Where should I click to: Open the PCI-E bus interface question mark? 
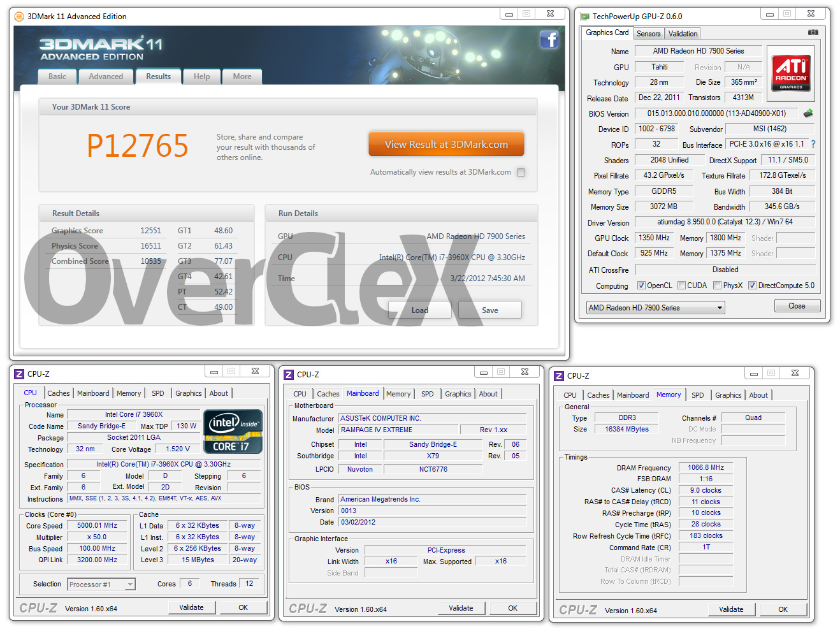click(x=813, y=144)
